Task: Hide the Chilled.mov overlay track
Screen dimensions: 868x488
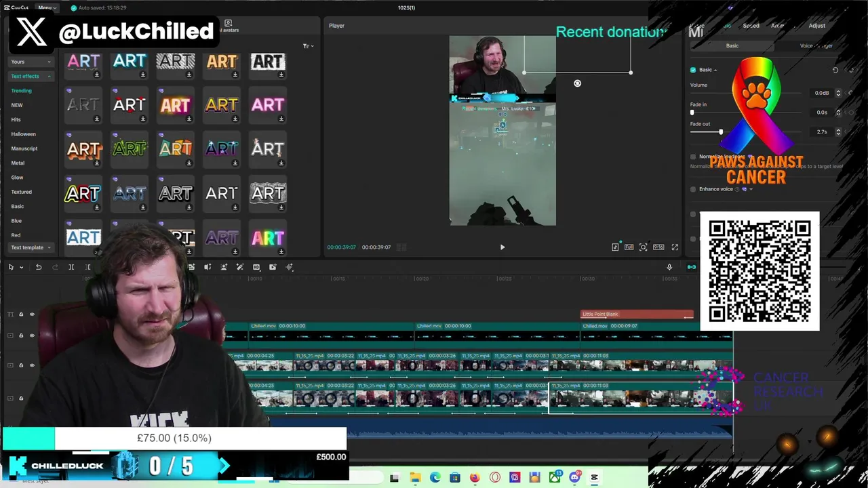Action: [x=32, y=335]
